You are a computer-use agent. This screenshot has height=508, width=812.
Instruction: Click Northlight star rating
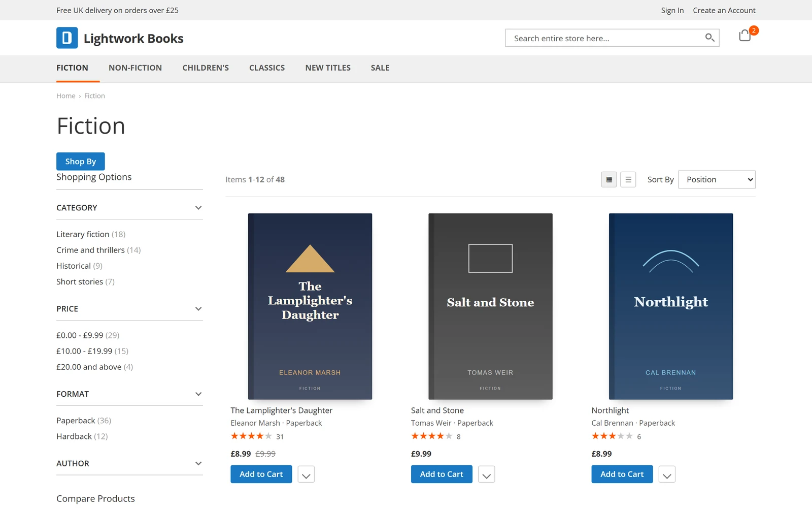[x=612, y=436]
